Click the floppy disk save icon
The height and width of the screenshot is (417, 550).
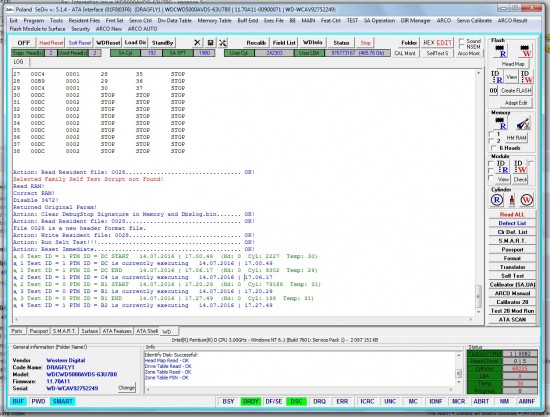pos(210,42)
